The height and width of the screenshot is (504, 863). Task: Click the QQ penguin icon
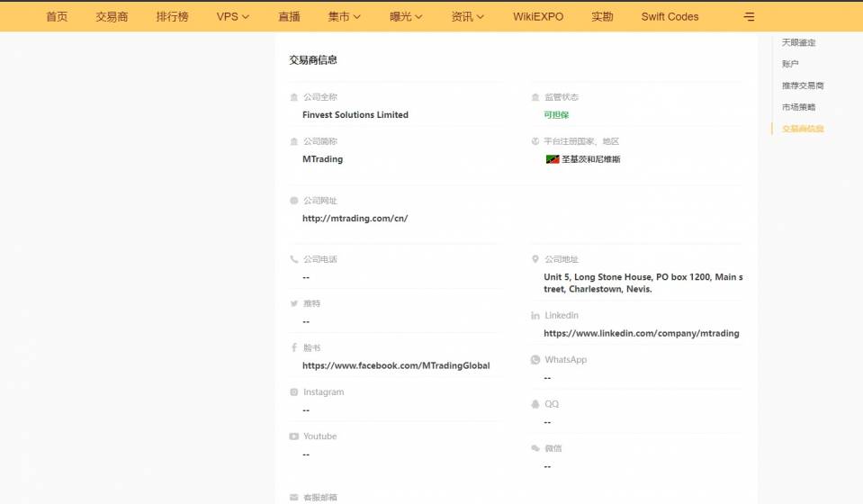pos(535,404)
